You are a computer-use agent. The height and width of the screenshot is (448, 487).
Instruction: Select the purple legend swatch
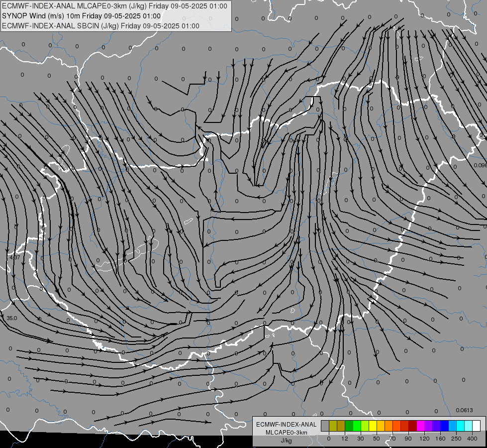[428, 426]
